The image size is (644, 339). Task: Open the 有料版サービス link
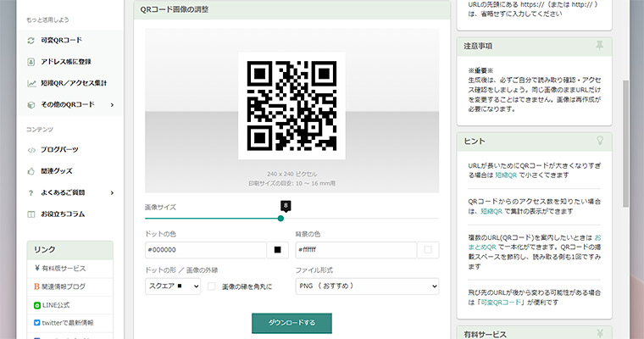(64, 269)
